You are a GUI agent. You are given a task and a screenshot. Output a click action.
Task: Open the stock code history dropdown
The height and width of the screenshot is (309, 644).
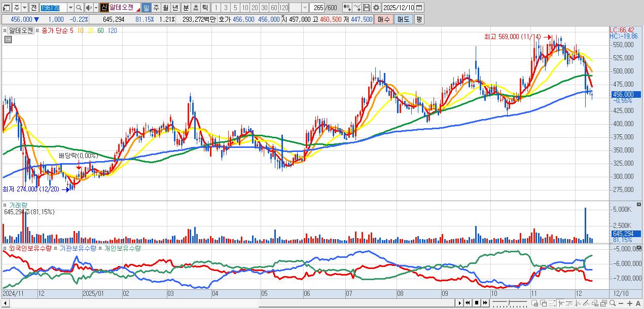(70, 8)
